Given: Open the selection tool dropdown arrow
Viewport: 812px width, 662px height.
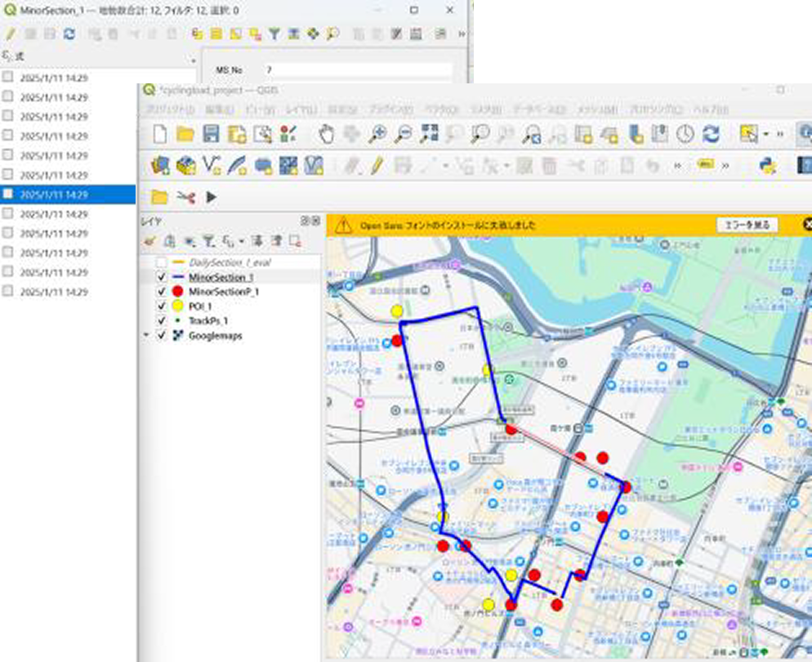Looking at the screenshot, I should (x=766, y=135).
